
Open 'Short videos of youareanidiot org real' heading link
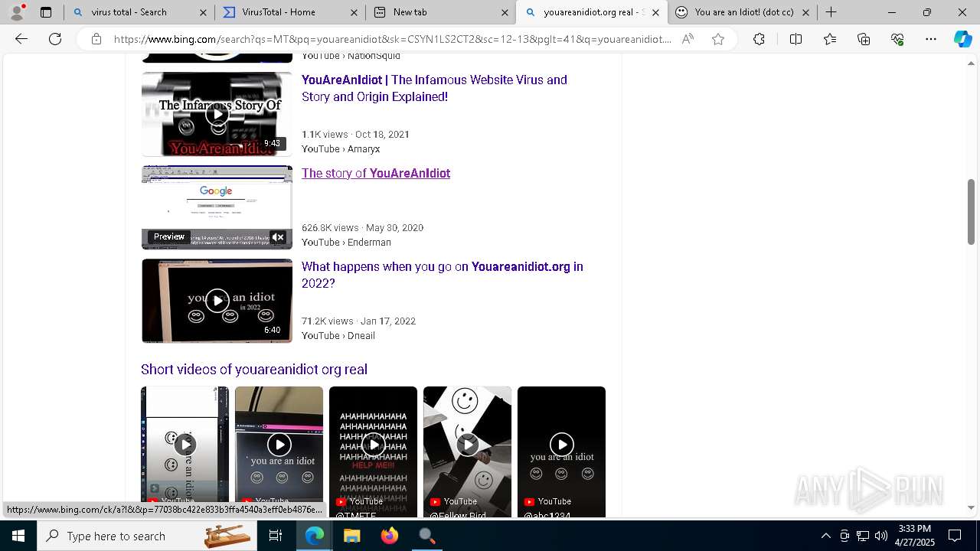[x=254, y=369]
